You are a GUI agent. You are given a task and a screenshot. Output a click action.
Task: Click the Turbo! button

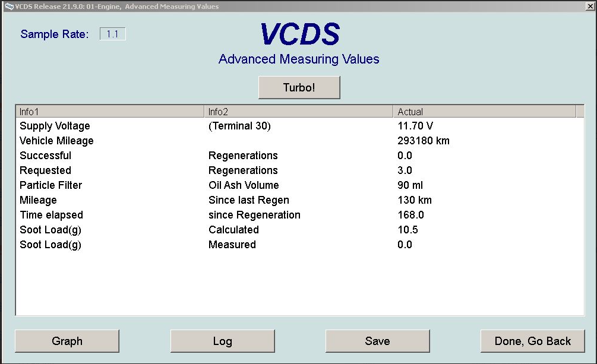(x=299, y=87)
